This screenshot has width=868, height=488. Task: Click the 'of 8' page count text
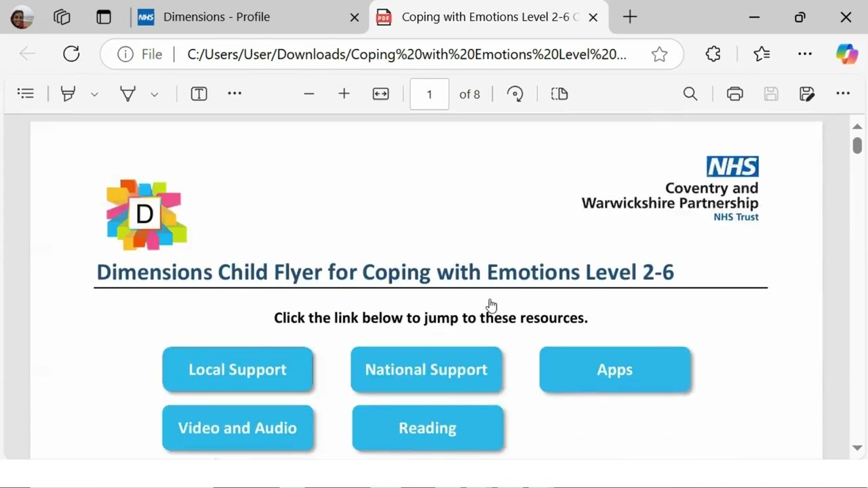(469, 94)
